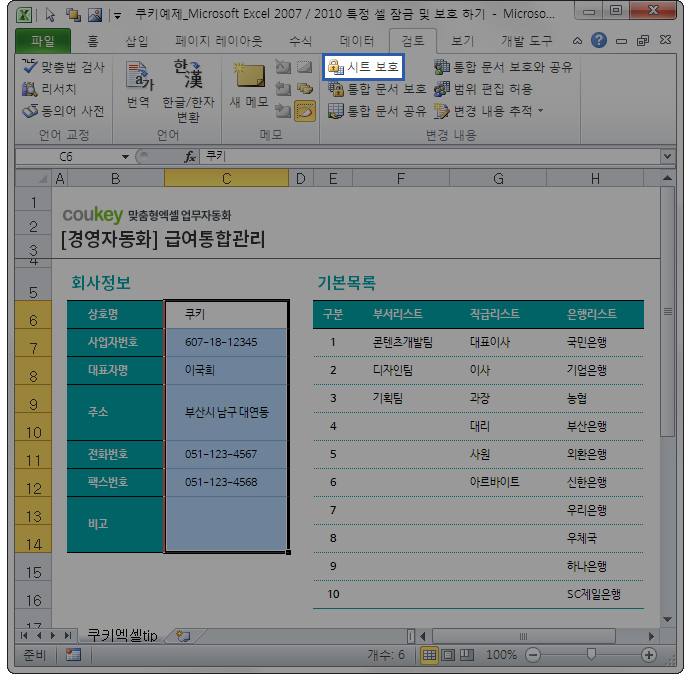Select cell with 607-18-12345

click(x=226, y=342)
